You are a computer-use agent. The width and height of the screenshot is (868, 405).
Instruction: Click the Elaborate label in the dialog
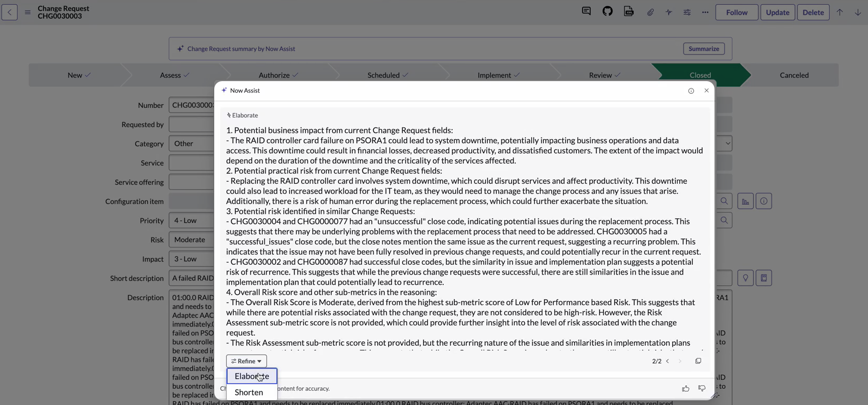[x=245, y=115]
